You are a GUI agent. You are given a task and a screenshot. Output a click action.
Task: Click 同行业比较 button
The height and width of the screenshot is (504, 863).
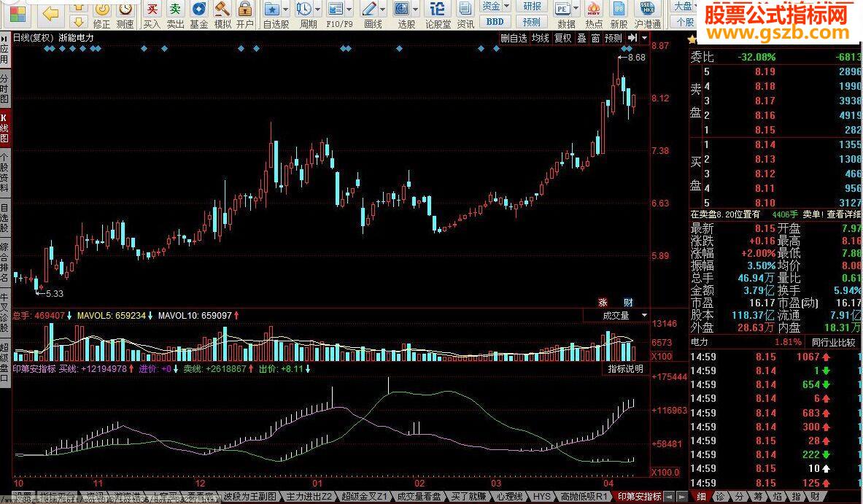pos(833,342)
